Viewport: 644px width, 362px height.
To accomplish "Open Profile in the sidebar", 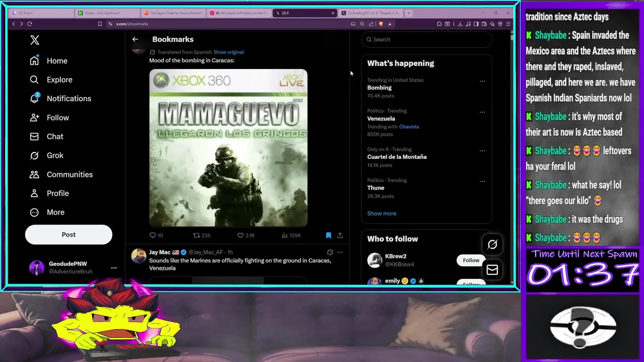I will [x=49, y=193].
